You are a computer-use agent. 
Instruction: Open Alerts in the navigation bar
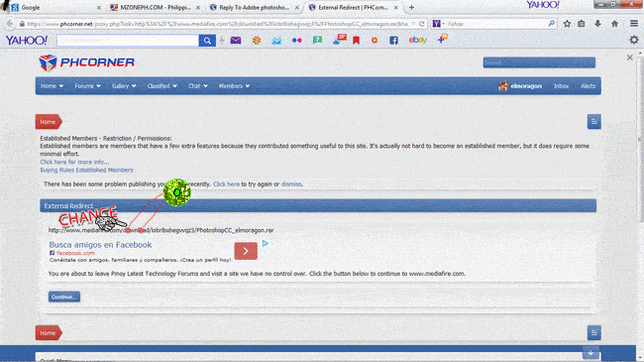[x=588, y=86]
